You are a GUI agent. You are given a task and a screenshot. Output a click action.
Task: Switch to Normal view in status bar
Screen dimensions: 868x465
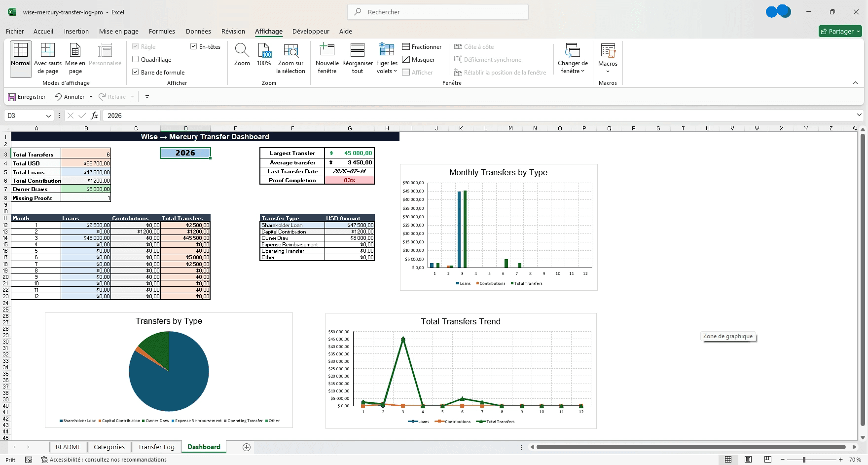(728, 460)
